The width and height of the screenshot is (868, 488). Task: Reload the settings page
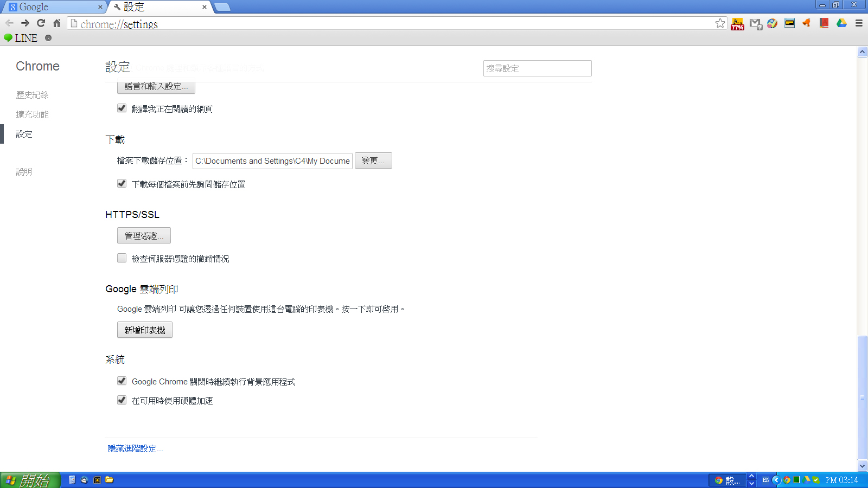click(x=41, y=23)
